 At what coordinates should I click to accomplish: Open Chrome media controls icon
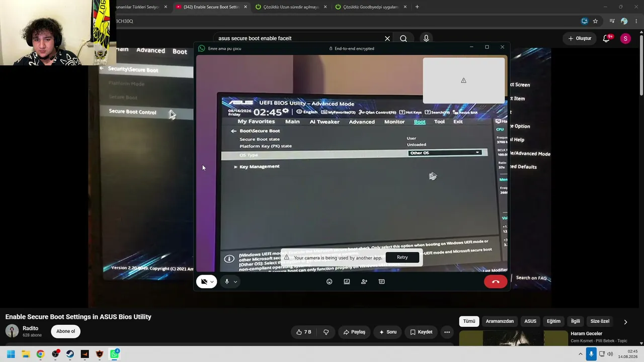(x=612, y=21)
